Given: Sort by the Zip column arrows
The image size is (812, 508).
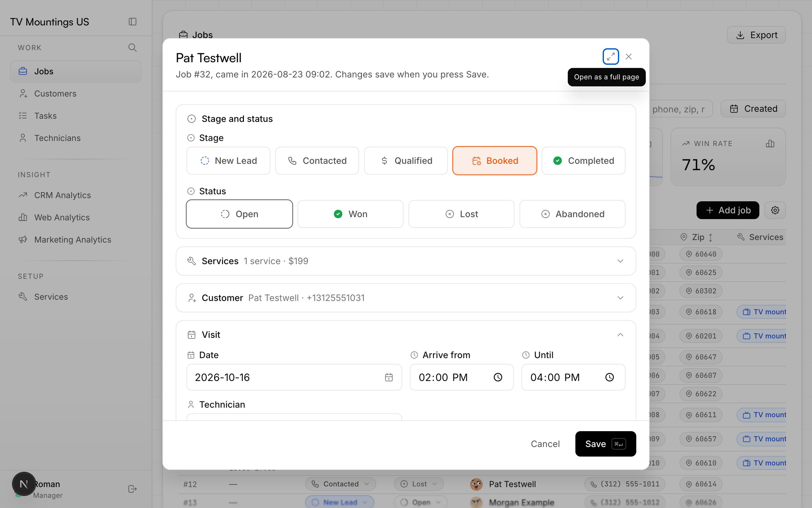Looking at the screenshot, I should click(710, 237).
